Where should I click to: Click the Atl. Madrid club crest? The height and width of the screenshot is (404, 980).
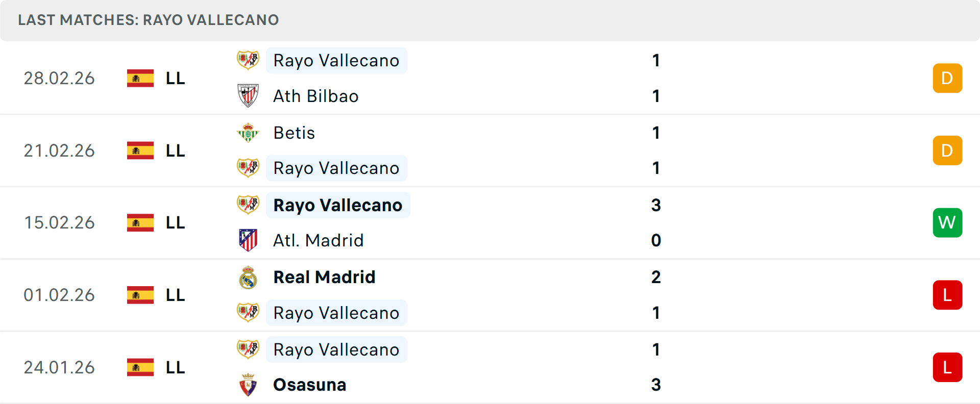(x=248, y=240)
